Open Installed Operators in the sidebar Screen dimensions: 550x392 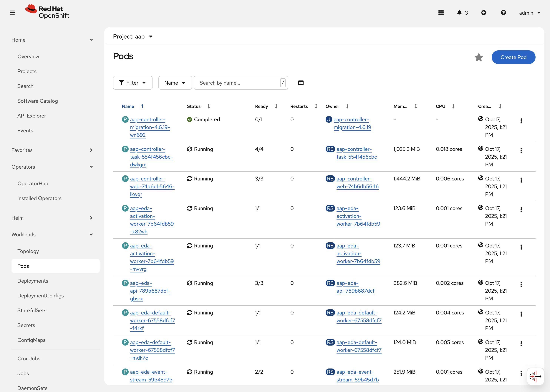click(x=39, y=198)
